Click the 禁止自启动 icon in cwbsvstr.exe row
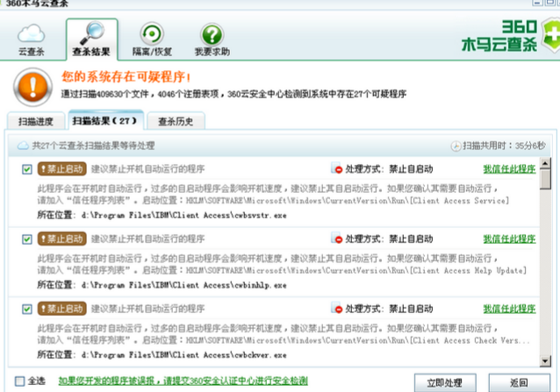Image resolution: width=560 pixels, height=392 pixels. (336, 168)
